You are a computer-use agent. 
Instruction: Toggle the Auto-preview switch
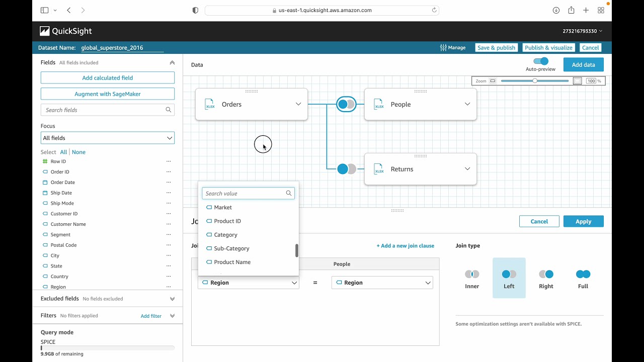(541, 61)
